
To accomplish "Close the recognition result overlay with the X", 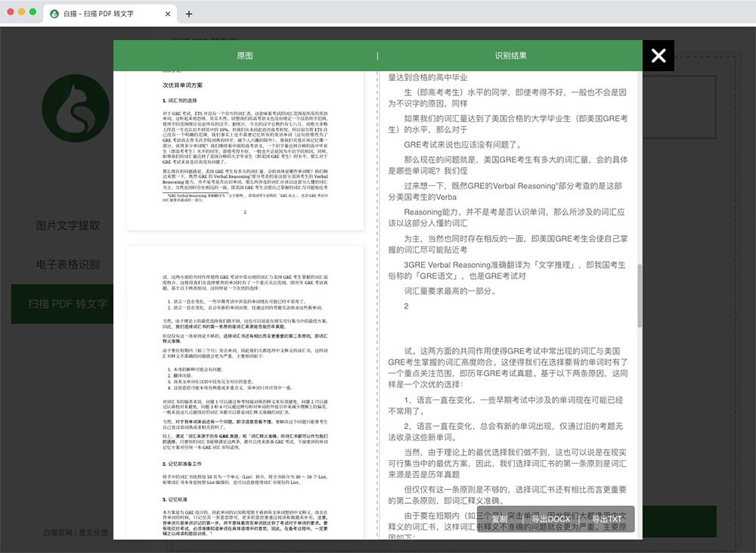I will coord(658,55).
